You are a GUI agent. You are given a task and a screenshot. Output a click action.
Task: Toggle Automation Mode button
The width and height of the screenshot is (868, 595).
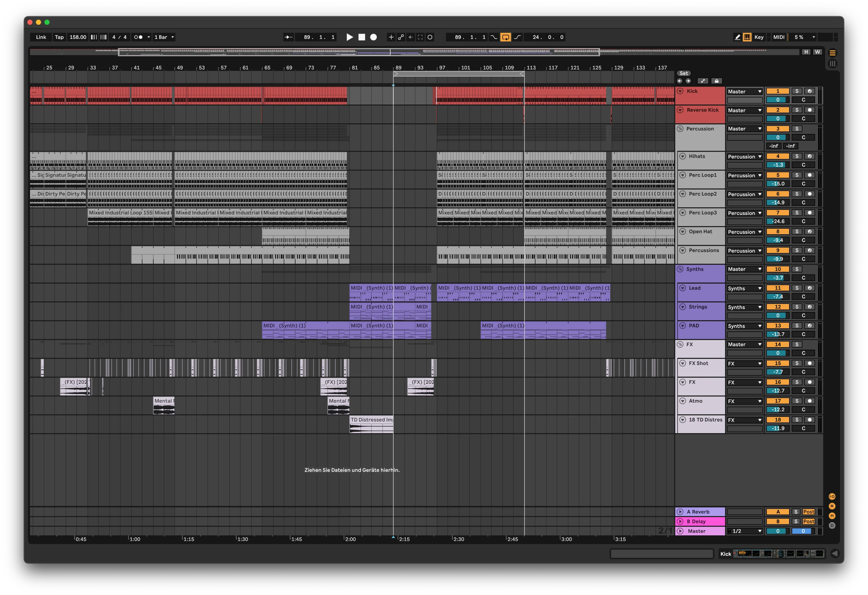coord(703,81)
